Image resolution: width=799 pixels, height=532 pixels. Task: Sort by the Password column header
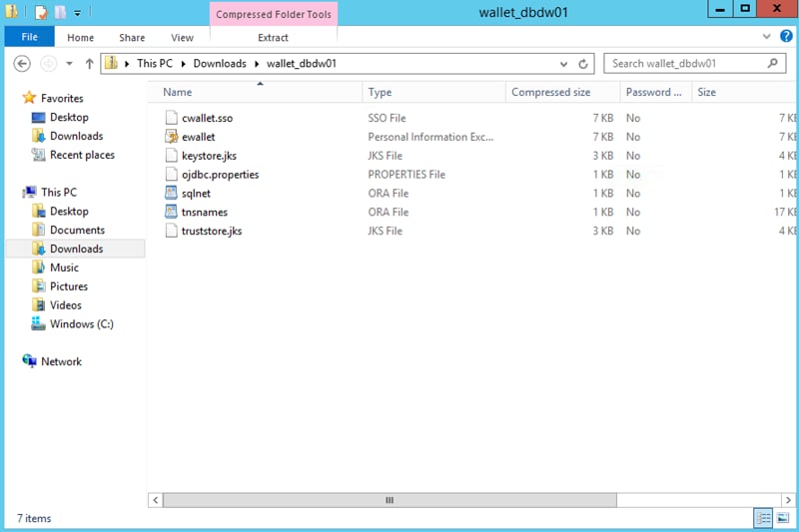click(x=656, y=92)
